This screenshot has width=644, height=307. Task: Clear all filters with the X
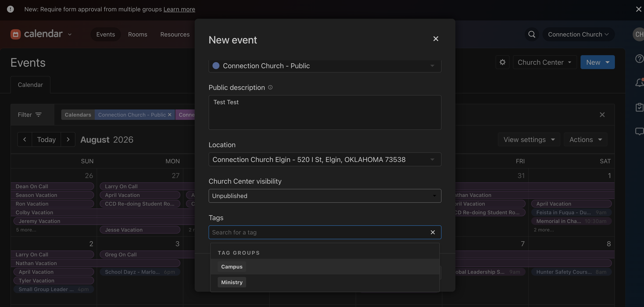point(602,115)
